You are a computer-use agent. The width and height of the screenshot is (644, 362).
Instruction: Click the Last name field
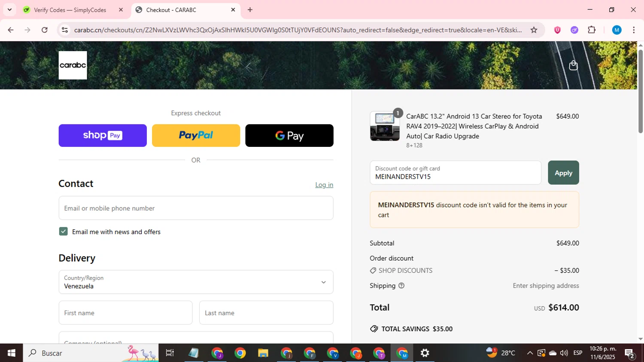click(x=266, y=313)
